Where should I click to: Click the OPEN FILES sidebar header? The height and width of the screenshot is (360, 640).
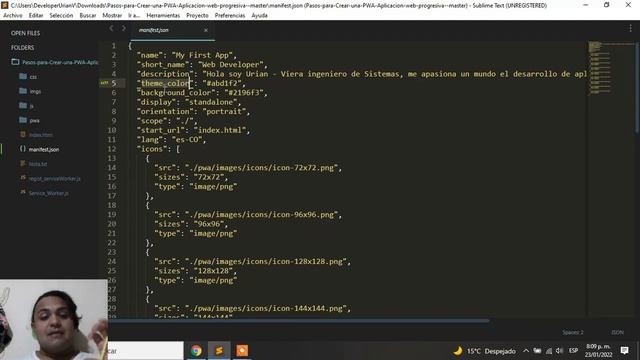coord(25,33)
